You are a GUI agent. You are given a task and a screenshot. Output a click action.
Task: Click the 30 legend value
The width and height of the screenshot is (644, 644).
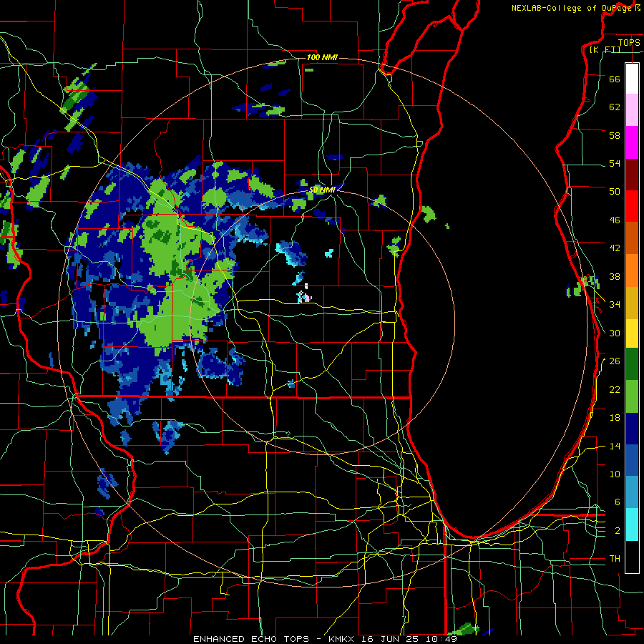(615, 333)
